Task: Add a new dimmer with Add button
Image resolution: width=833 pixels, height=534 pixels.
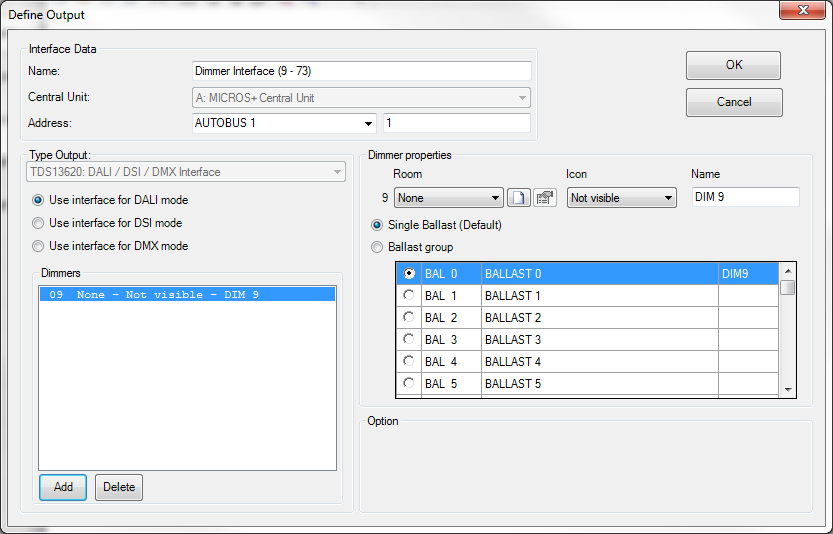Action: [x=63, y=487]
